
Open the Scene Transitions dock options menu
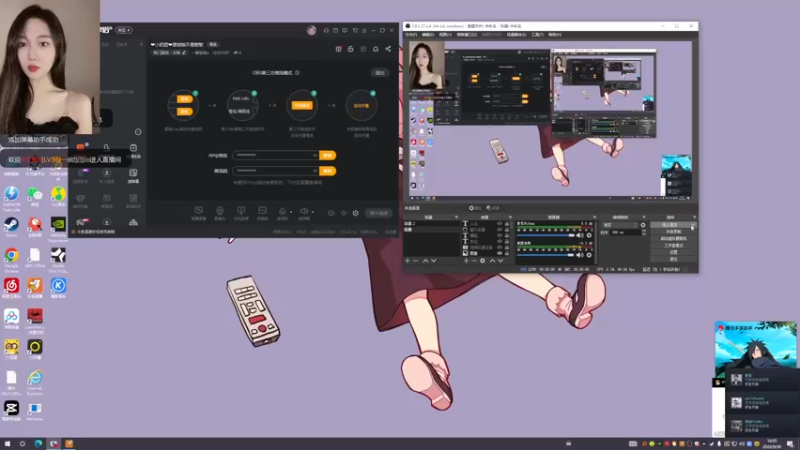pos(644,217)
